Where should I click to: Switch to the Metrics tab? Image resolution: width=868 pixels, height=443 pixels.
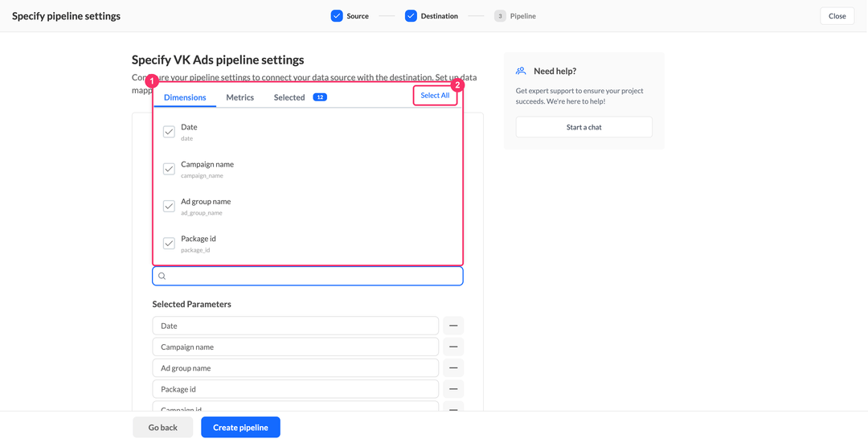coord(240,97)
